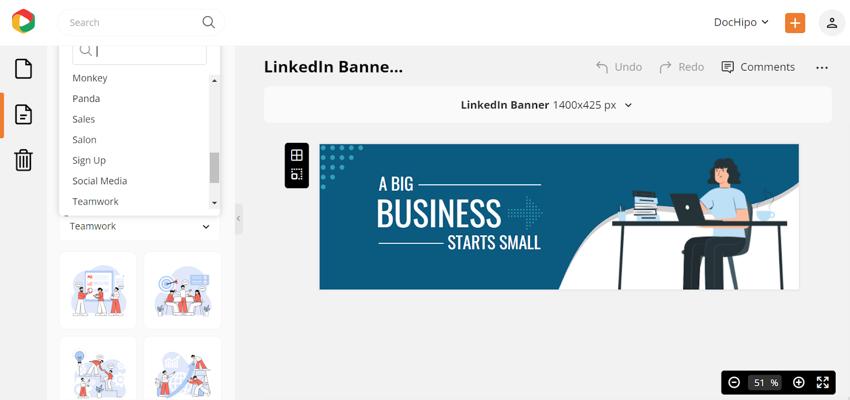Expand the DocHipo workspace dropdown
Viewport: 850px width, 400px height.
(x=741, y=22)
